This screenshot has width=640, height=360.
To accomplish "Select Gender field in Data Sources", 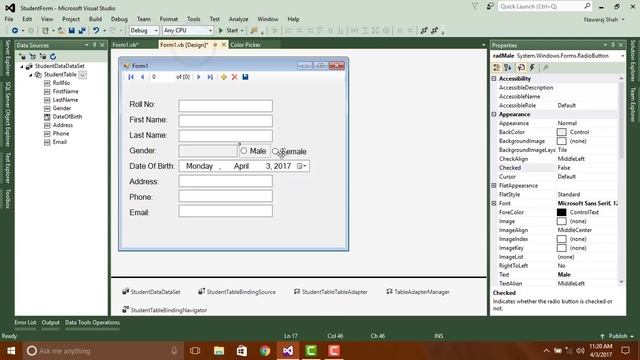I will pos(62,108).
